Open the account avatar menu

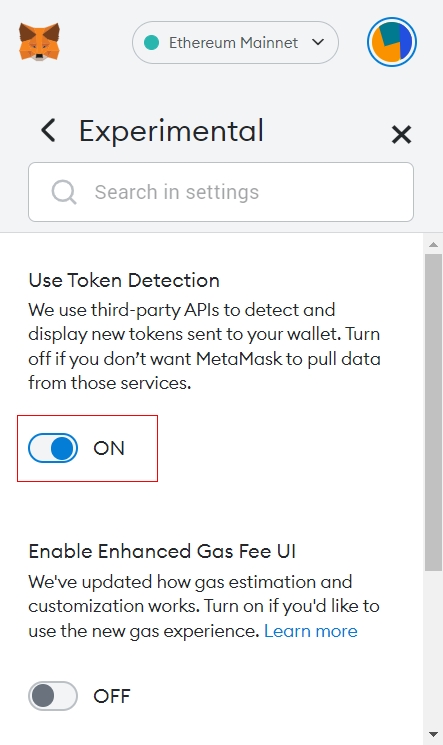click(x=392, y=42)
